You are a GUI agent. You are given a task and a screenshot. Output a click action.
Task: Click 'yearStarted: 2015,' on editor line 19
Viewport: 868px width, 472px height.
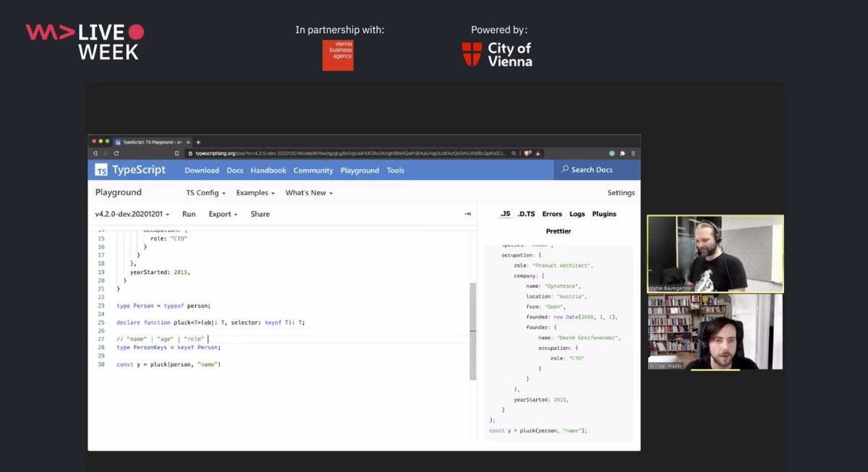160,272
